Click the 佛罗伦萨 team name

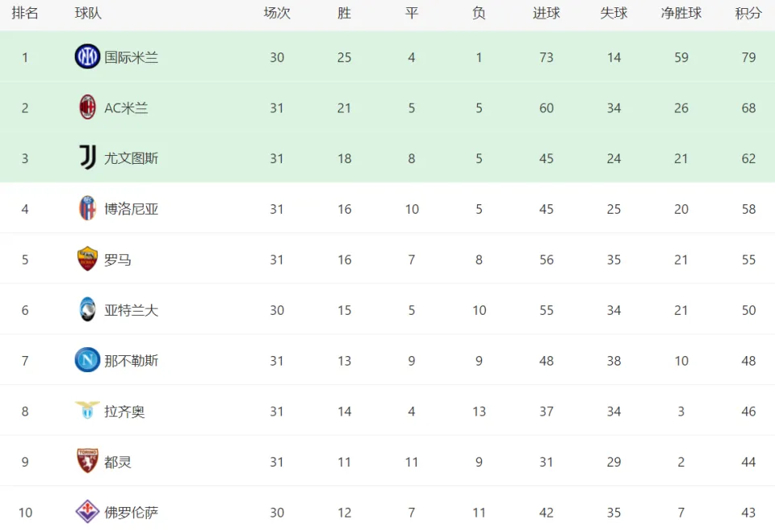[131, 513]
